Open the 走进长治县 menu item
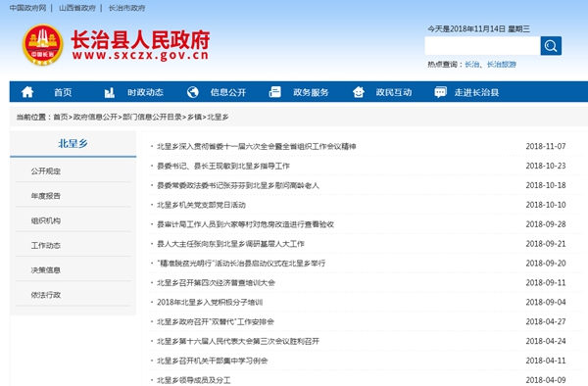 point(476,92)
